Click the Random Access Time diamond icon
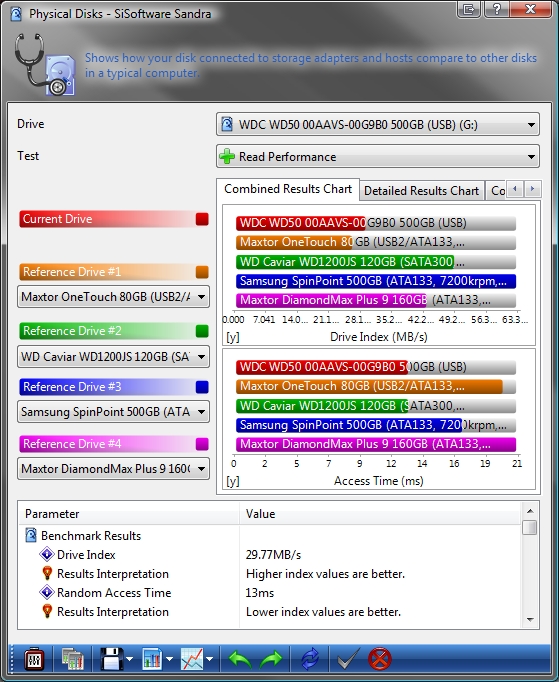559x682 pixels. pos(47,592)
